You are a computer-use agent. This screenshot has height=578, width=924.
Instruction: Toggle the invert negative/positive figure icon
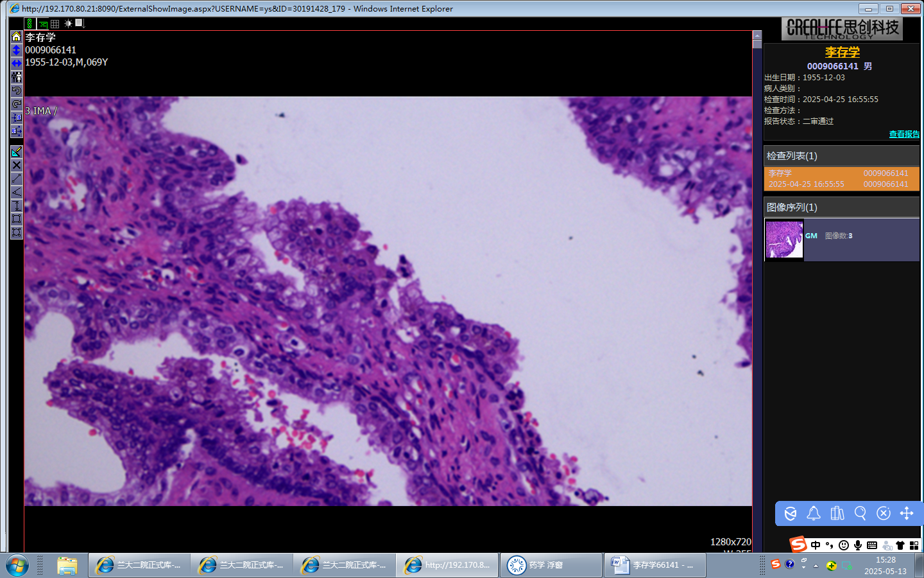coord(17,77)
